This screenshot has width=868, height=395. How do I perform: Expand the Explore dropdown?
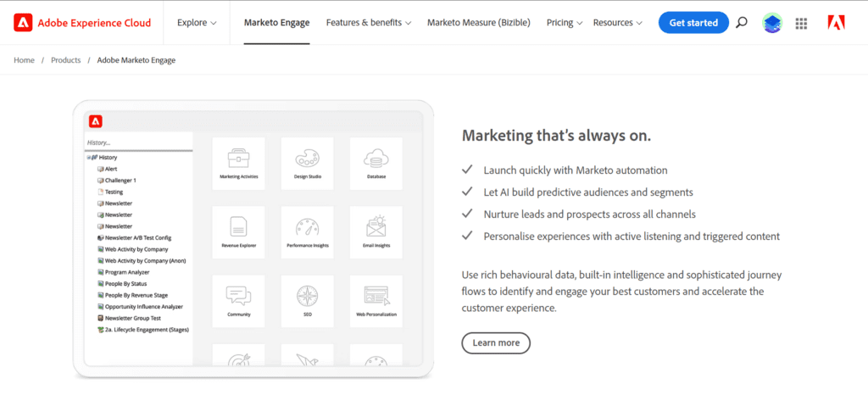pos(197,23)
